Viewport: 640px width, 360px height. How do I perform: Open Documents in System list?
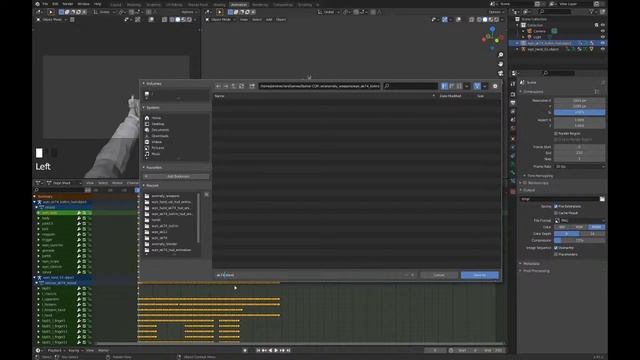pyautogui.click(x=160, y=130)
